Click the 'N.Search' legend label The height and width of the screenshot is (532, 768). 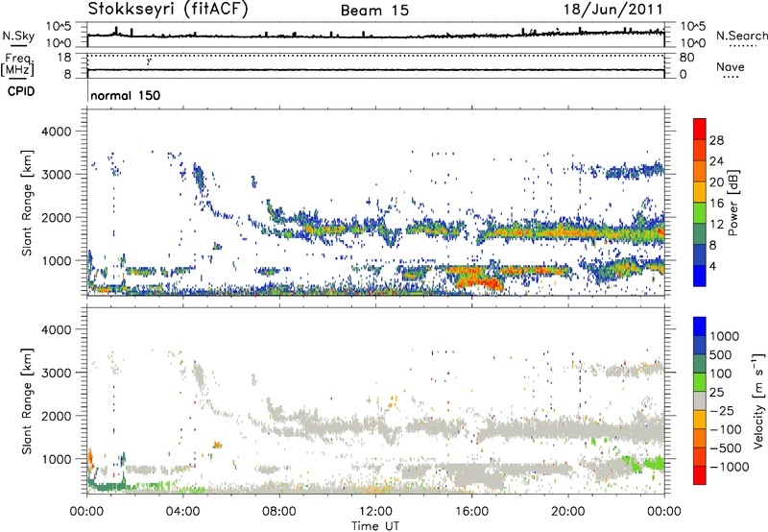[x=741, y=36]
